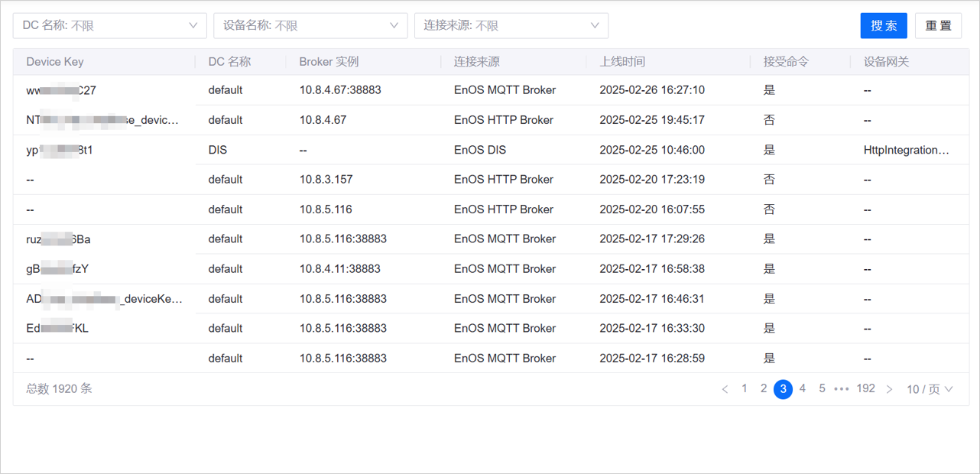Image resolution: width=980 pixels, height=474 pixels.
Task: Click the next page arrow
Action: [x=889, y=388]
